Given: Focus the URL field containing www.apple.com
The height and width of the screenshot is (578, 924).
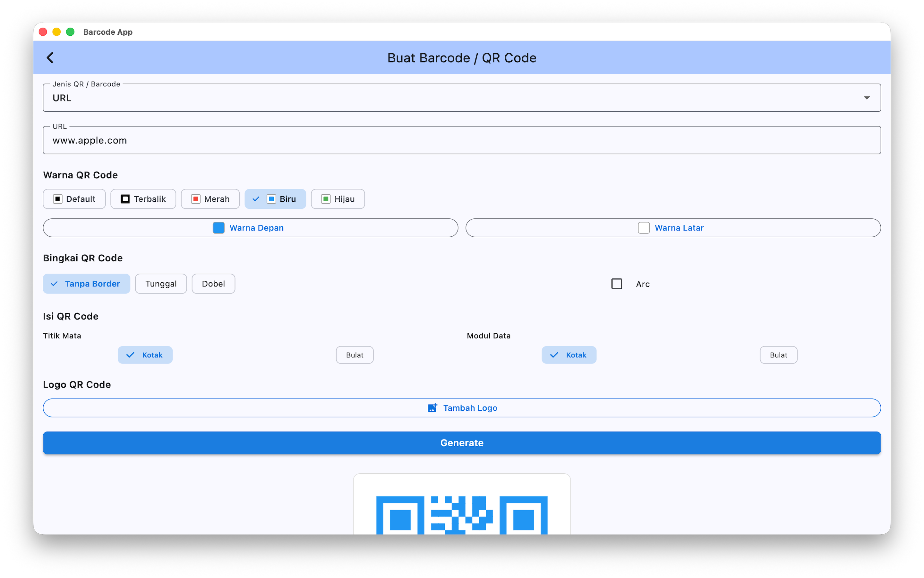Looking at the screenshot, I should [x=462, y=140].
